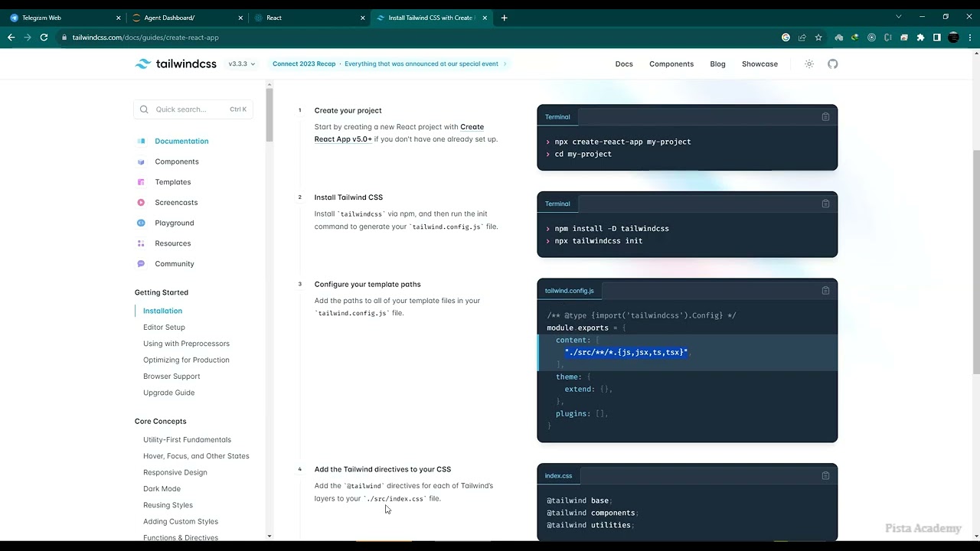Open Optimizing for Production page
The width and height of the screenshot is (980, 551).
pos(186,360)
